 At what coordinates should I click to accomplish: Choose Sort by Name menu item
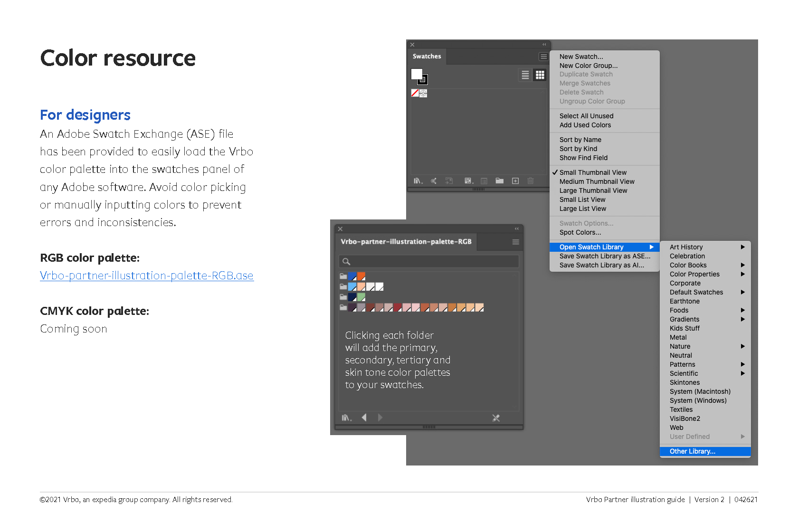[605, 140]
